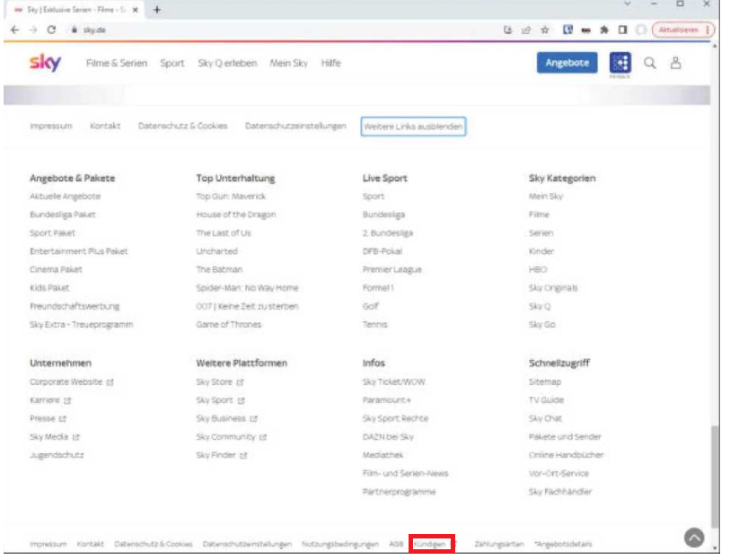Click the browser profile avatar
This screenshot has width=730, height=560.
pyautogui.click(x=641, y=30)
